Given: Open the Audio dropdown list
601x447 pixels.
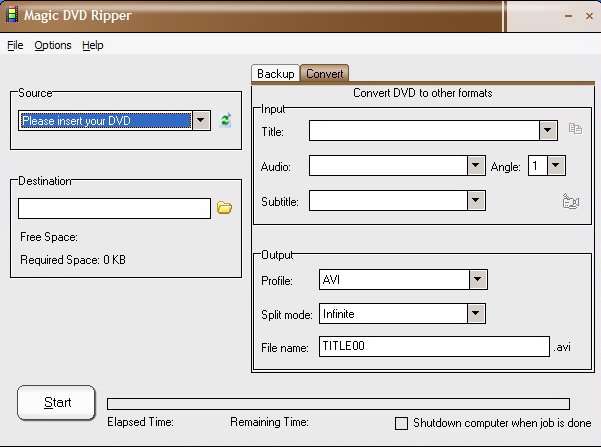Looking at the screenshot, I should pyautogui.click(x=476, y=166).
